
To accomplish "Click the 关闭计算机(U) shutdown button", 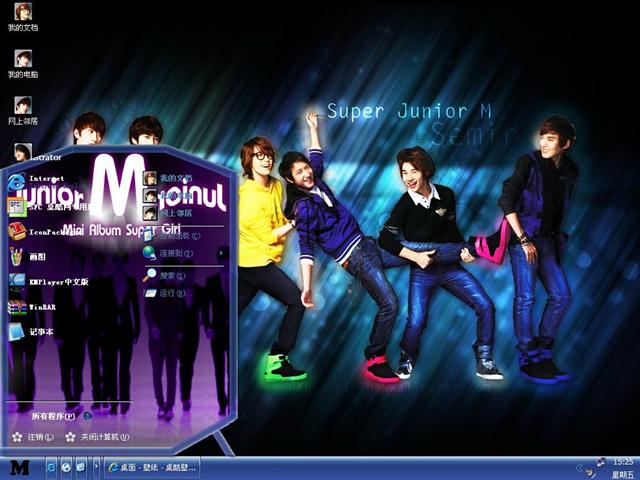I will point(97,437).
